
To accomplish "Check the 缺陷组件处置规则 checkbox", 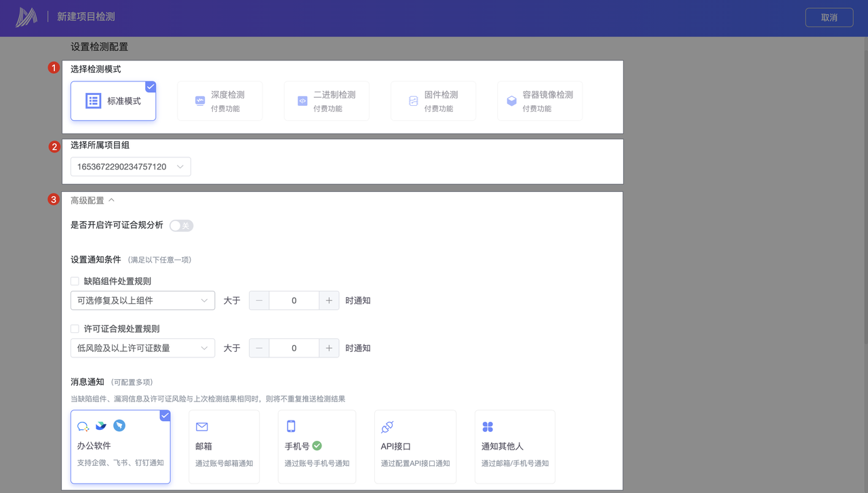I will click(75, 281).
